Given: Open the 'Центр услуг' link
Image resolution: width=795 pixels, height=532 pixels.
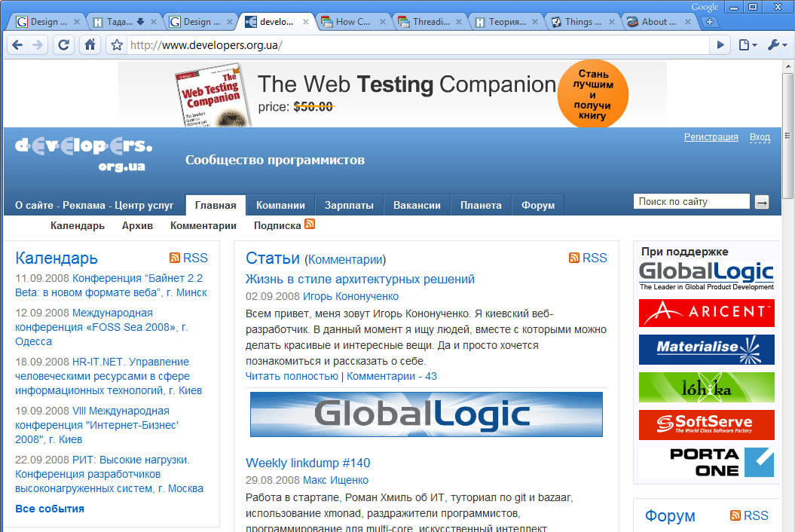Looking at the screenshot, I should pos(144,206).
